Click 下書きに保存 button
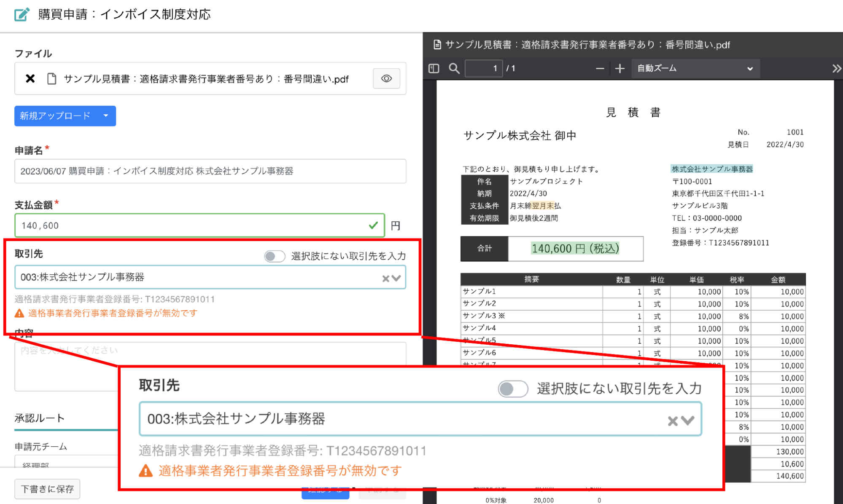Image resolution: width=843 pixels, height=504 pixels. [47, 489]
